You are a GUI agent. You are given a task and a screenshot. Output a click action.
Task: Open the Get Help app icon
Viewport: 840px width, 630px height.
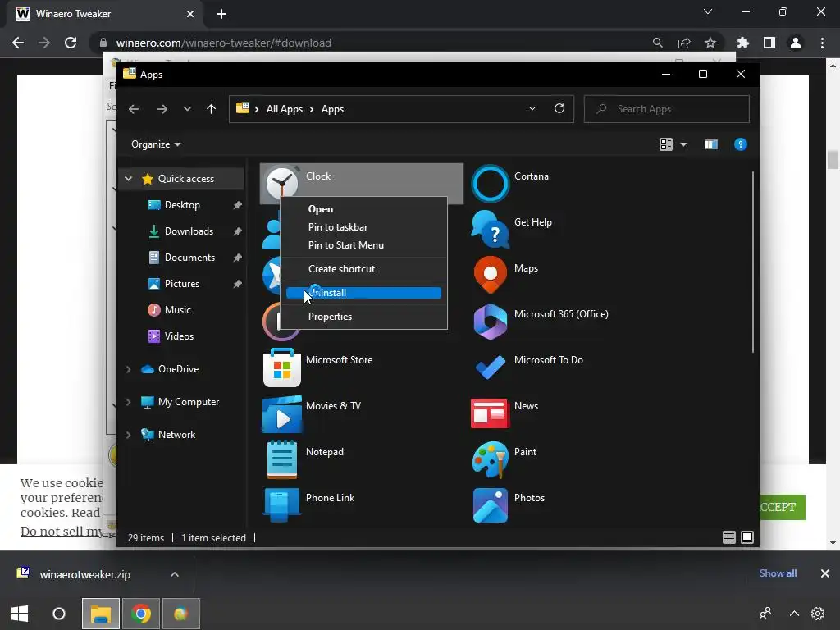(490, 230)
